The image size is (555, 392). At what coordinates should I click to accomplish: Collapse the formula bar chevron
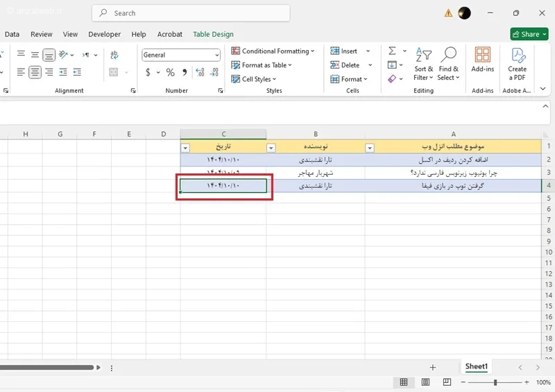click(x=545, y=106)
